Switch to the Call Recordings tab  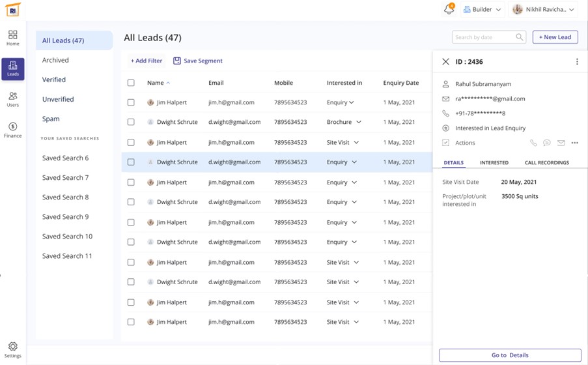click(546, 162)
